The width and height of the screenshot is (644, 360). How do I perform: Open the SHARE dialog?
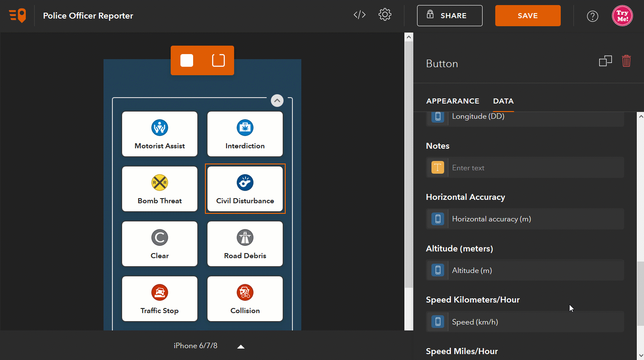[450, 16]
